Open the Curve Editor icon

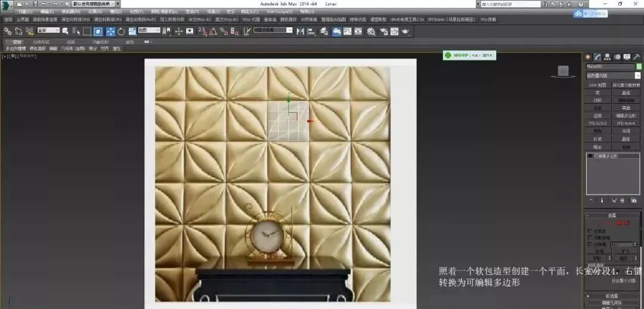pos(348,31)
